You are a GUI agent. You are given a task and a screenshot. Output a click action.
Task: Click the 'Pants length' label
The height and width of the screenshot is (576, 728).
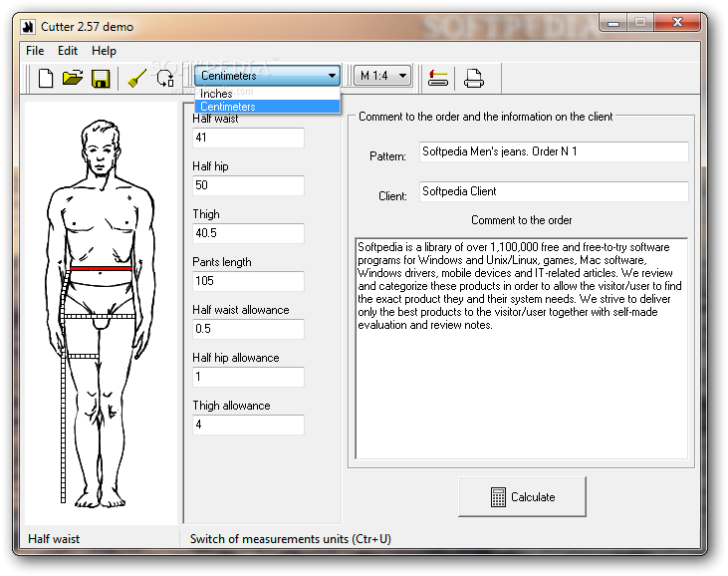tap(222, 262)
